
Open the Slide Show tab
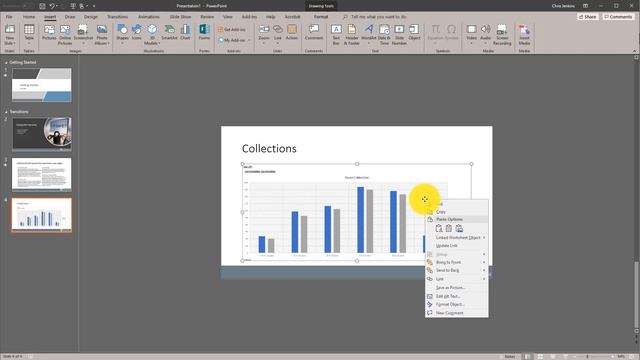[180, 17]
